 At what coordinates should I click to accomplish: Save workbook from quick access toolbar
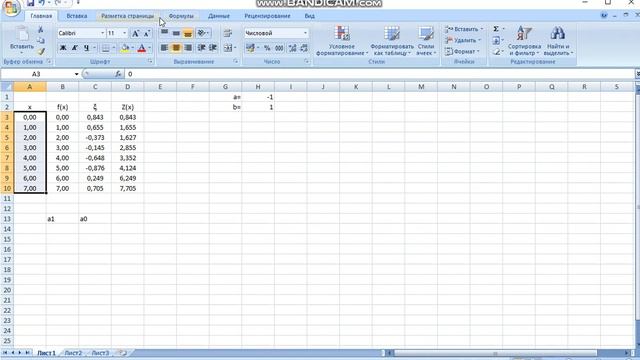pos(31,3)
